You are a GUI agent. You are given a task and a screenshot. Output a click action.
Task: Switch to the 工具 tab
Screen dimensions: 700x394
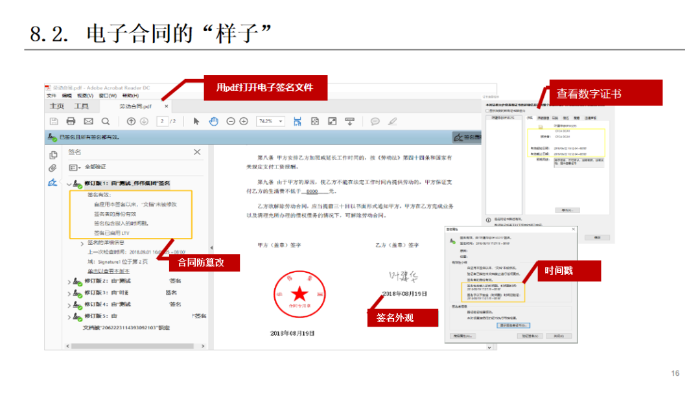pyautogui.click(x=81, y=106)
